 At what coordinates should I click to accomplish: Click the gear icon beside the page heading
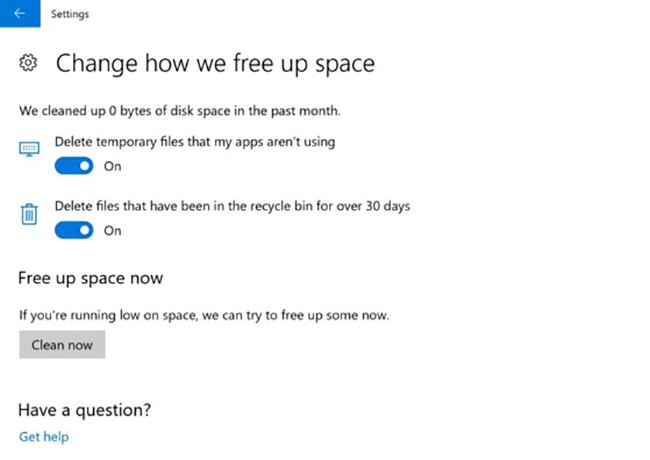click(29, 64)
